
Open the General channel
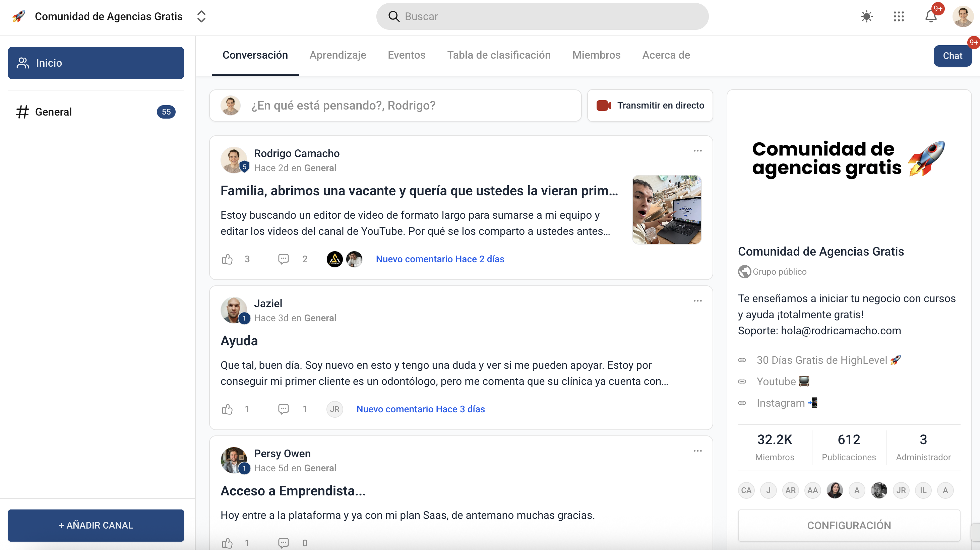(96, 112)
